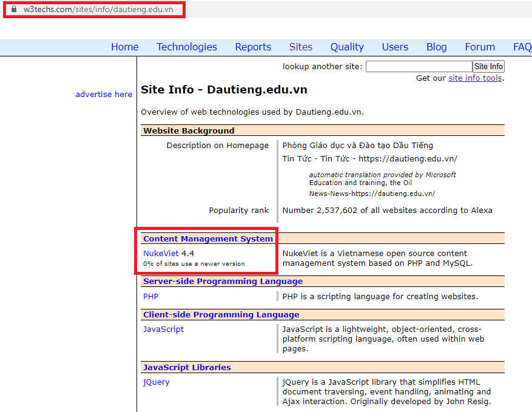532x412 pixels.
Task: Select the Education and training, the Oil translation
Action: [x=360, y=183]
